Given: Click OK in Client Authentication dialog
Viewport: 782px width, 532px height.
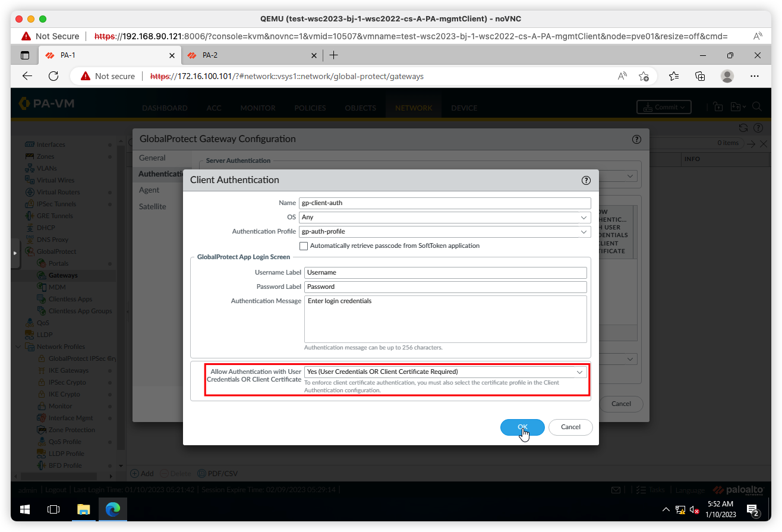Looking at the screenshot, I should point(522,427).
